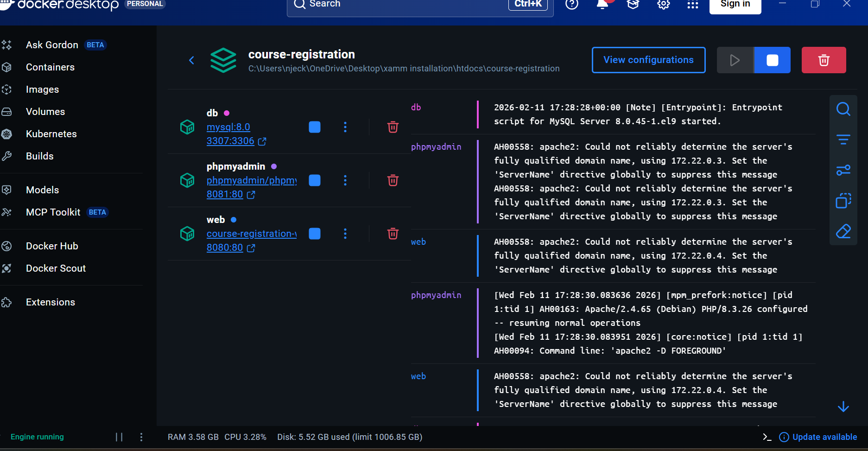This screenshot has width=868, height=451.
Task: Delete the db container
Action: [x=393, y=127]
